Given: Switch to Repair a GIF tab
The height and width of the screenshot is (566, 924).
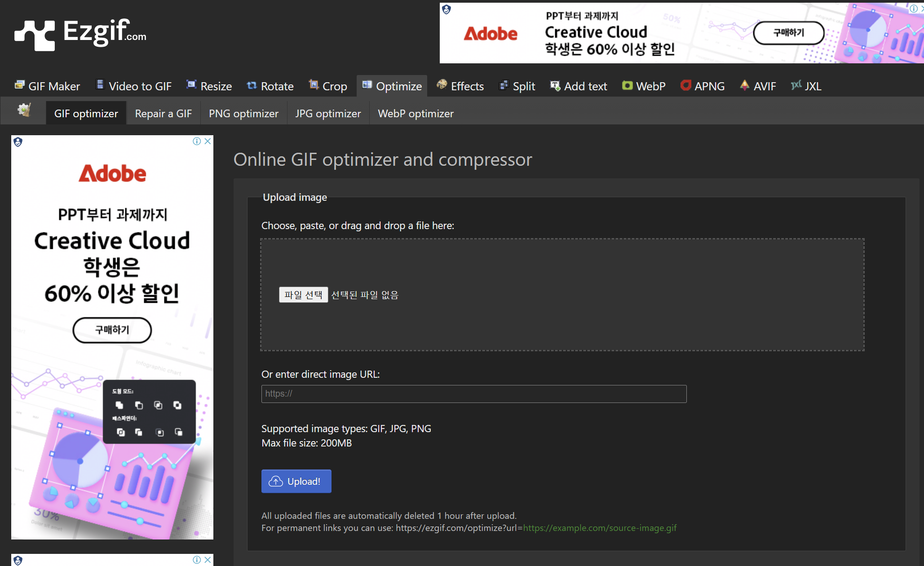Looking at the screenshot, I should click(164, 113).
